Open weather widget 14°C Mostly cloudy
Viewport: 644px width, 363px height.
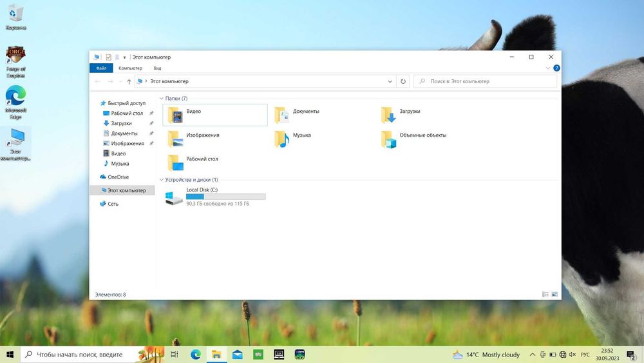pyautogui.click(x=486, y=355)
